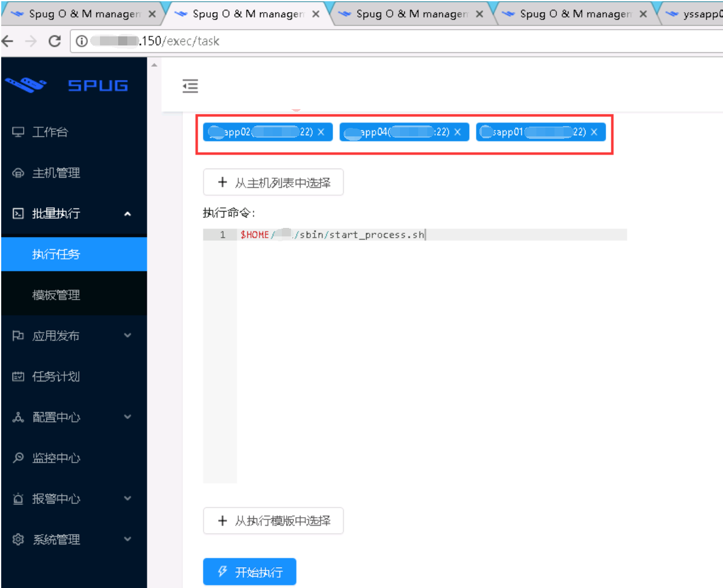Close the fourth Spug browser tab
Image resolution: width=723 pixels, height=588 pixels.
[x=643, y=15]
